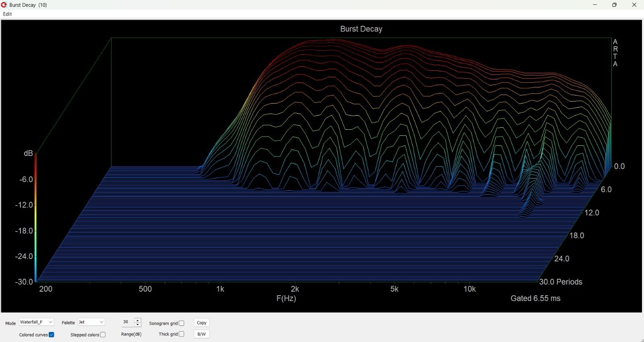Maximize the Burst Decay window
This screenshot has width=644, height=342.
[614, 5]
